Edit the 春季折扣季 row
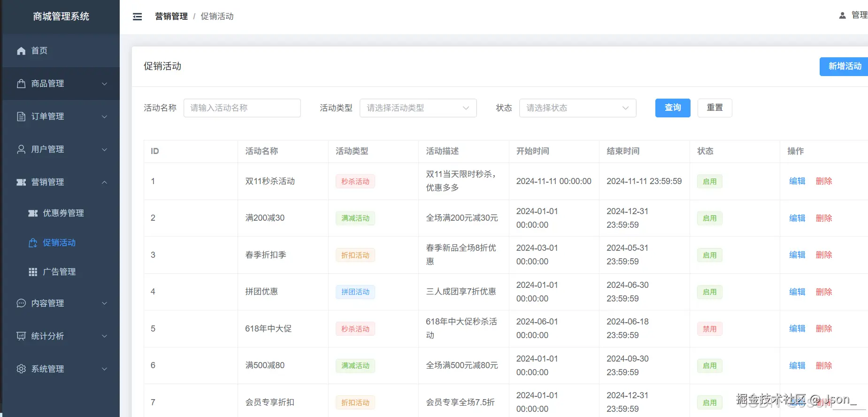The image size is (868, 417). pyautogui.click(x=797, y=255)
